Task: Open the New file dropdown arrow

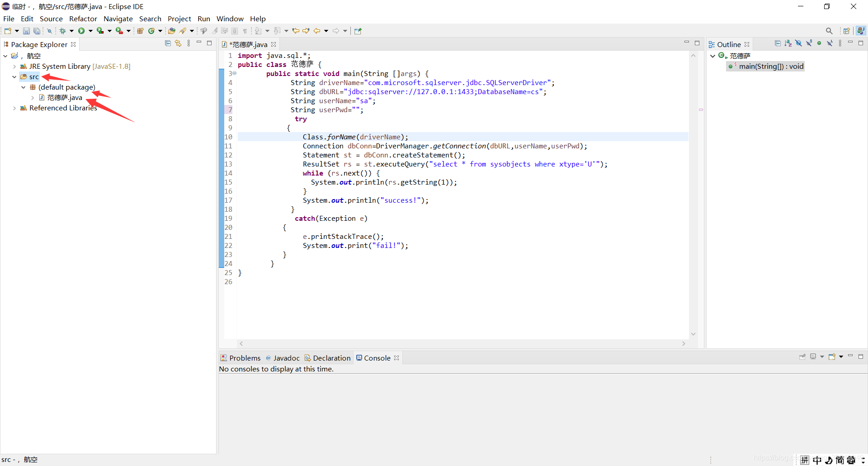Action: (x=17, y=31)
